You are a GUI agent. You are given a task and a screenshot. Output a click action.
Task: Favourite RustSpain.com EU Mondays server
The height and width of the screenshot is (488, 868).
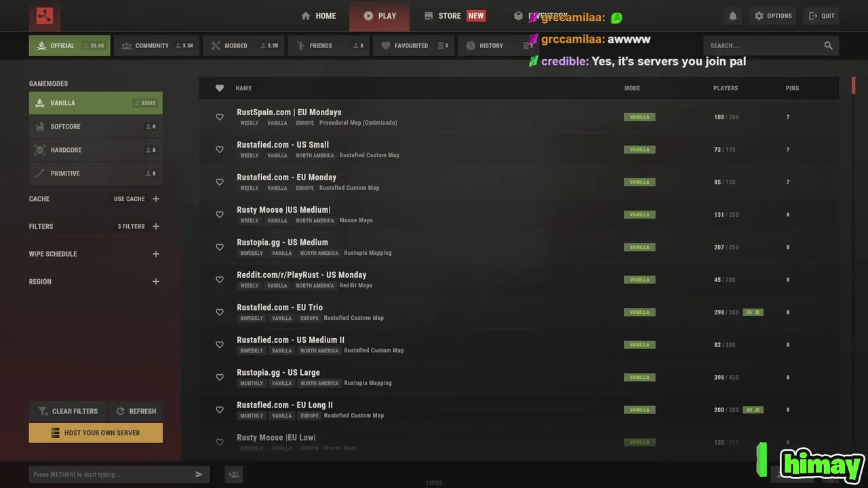point(219,117)
